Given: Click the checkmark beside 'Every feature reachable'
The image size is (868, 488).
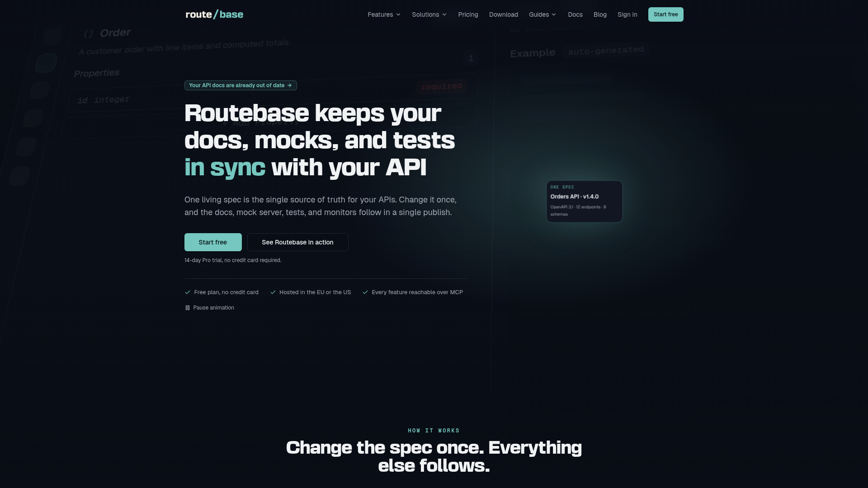Looking at the screenshot, I should (x=365, y=292).
